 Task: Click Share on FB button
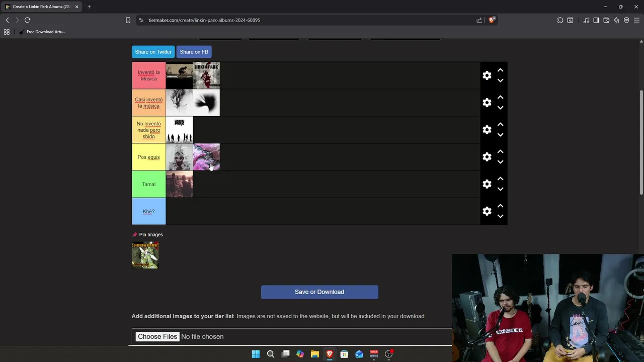[194, 52]
